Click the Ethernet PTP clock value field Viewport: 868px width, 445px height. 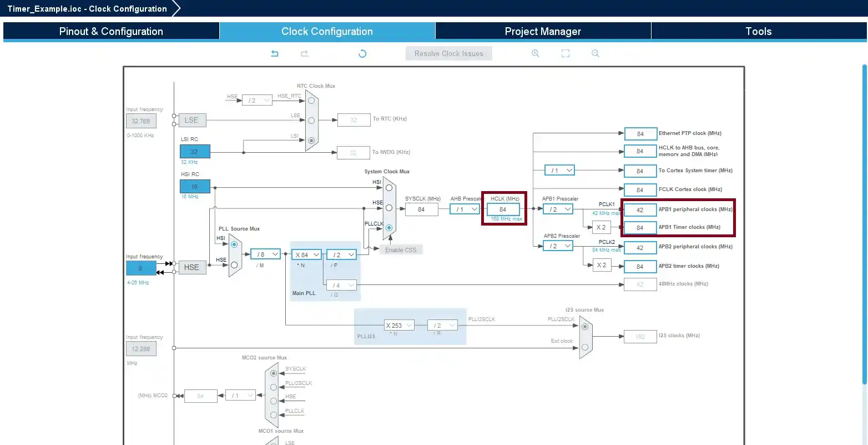click(x=640, y=134)
